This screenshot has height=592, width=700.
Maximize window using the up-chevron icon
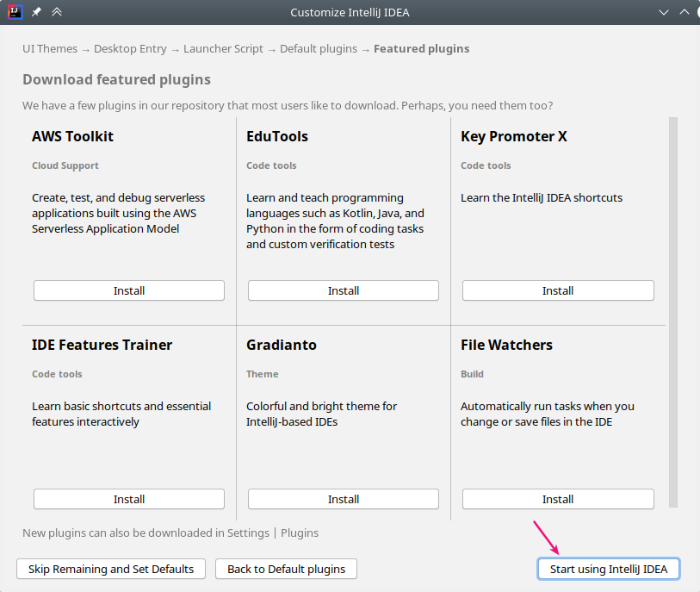click(685, 12)
